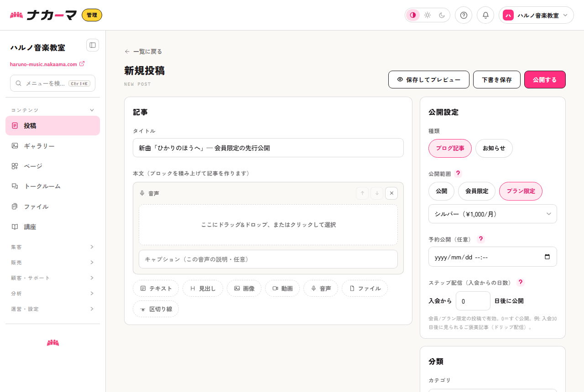This screenshot has height=392, width=584.
Task: Open the 公開範囲 help tooltip icon
Action: click(458, 174)
